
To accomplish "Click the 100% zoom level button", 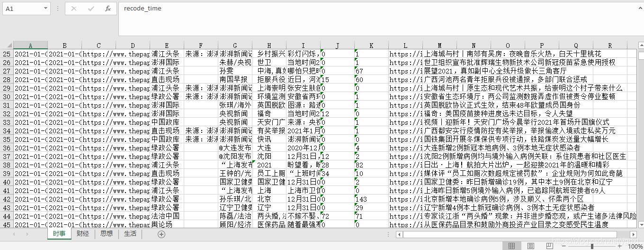I will coord(635,246).
